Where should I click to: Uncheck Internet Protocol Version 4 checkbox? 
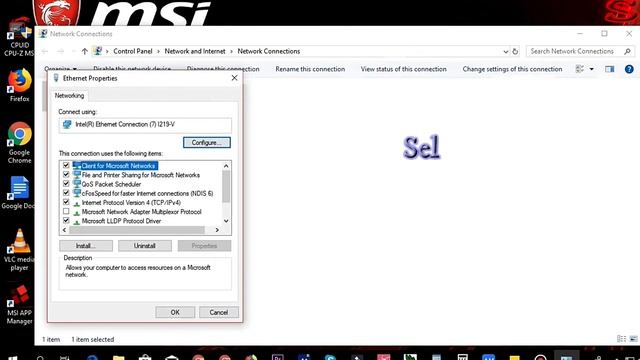click(x=66, y=202)
